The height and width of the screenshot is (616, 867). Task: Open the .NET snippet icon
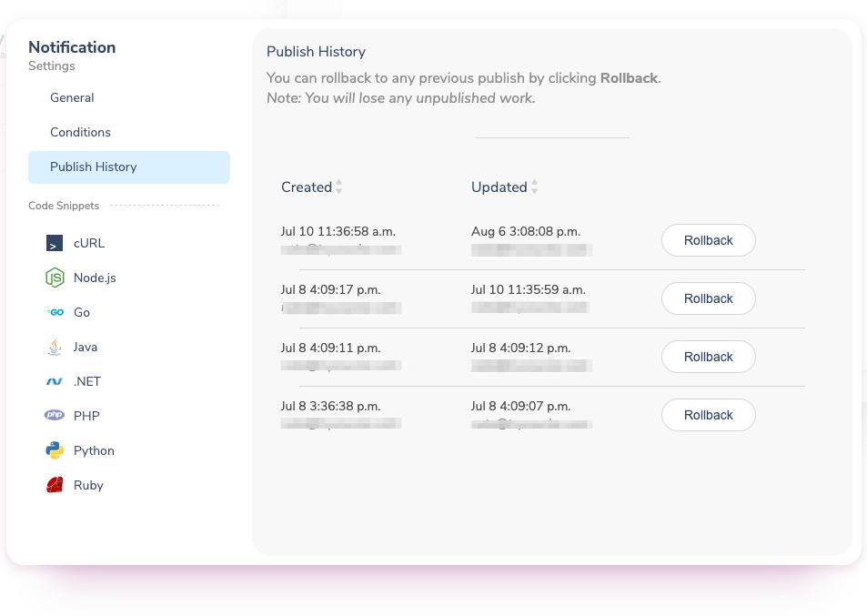click(55, 381)
